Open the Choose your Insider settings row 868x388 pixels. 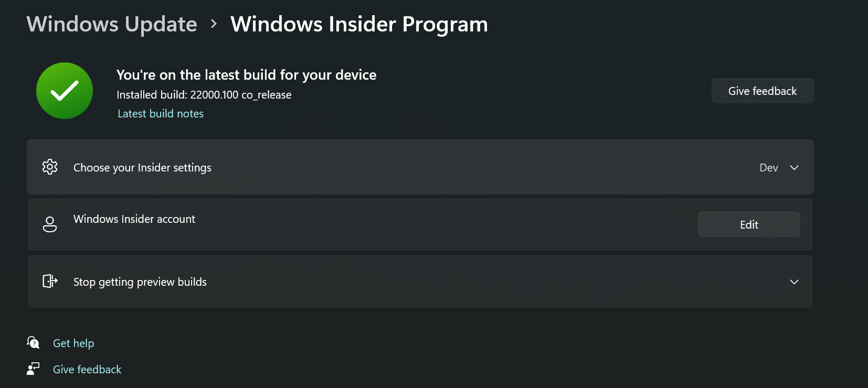[x=420, y=167]
